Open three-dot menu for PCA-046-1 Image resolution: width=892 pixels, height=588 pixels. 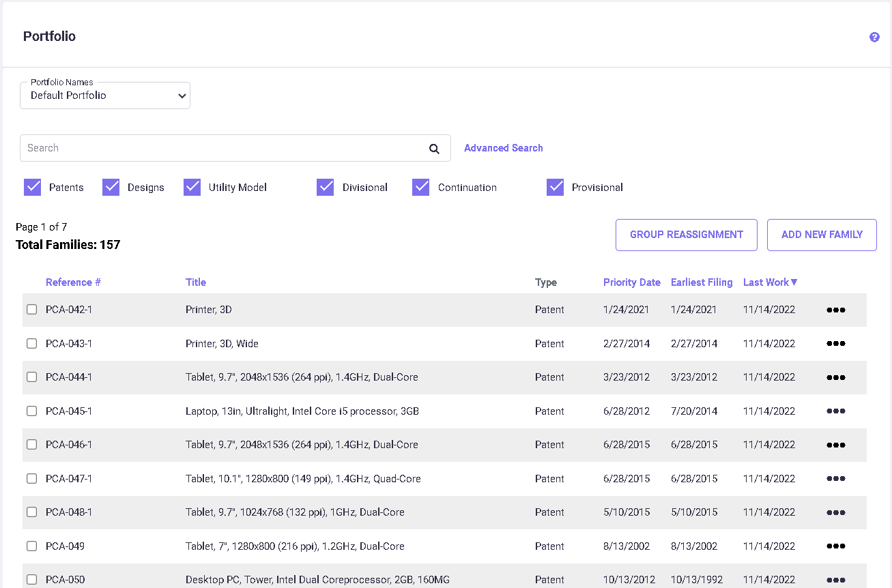(x=835, y=445)
